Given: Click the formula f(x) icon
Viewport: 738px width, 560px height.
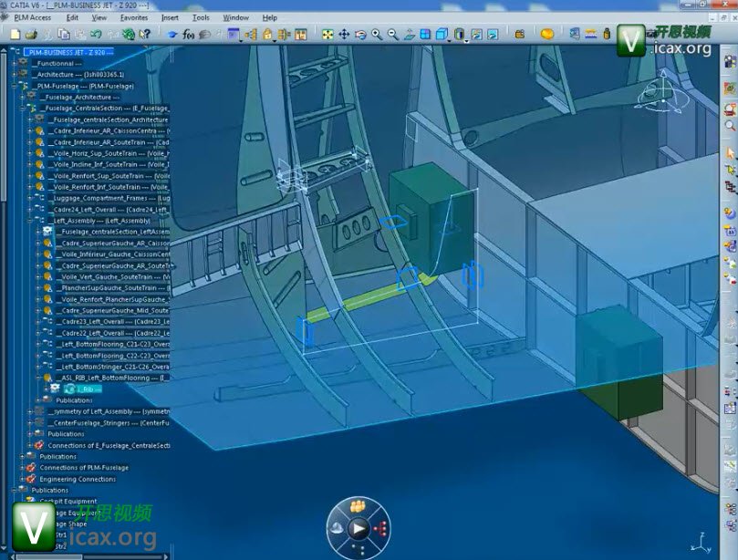Looking at the screenshot, I should 189,35.
